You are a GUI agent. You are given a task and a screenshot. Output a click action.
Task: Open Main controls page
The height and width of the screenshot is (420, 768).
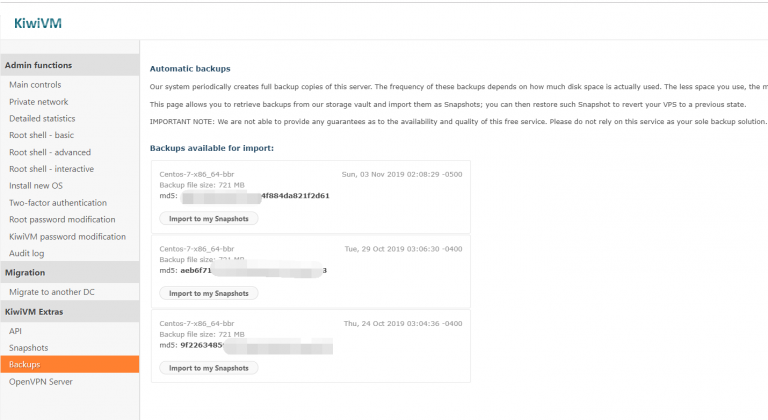click(x=35, y=85)
